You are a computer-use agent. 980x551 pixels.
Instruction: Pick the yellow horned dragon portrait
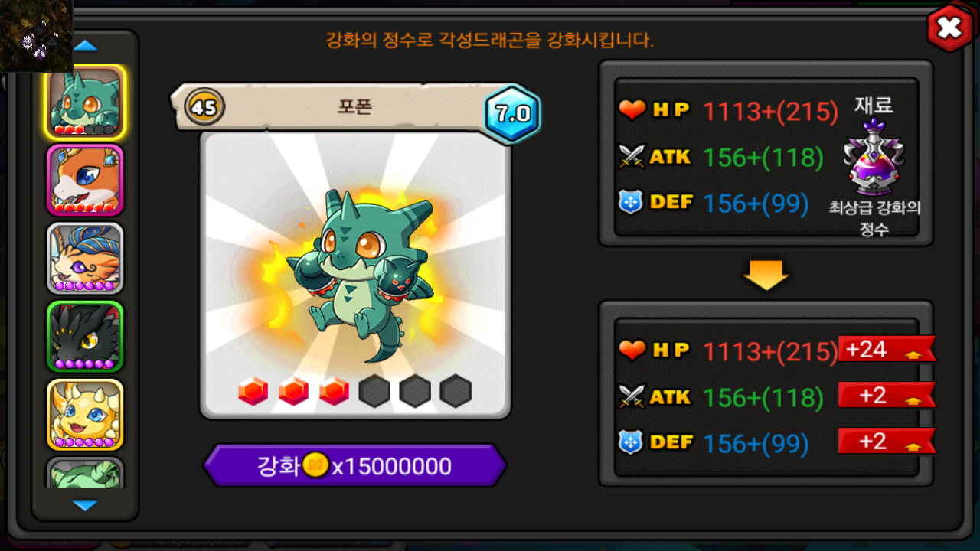click(x=85, y=414)
